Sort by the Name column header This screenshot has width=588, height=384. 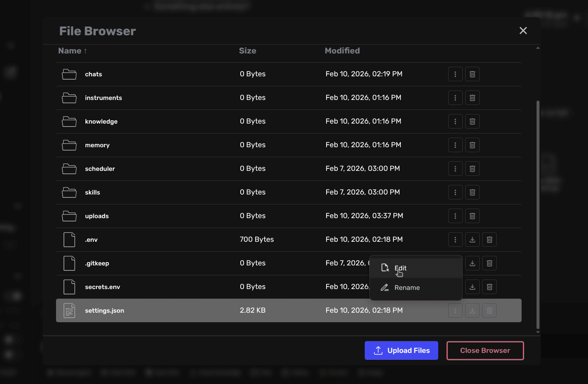click(73, 51)
